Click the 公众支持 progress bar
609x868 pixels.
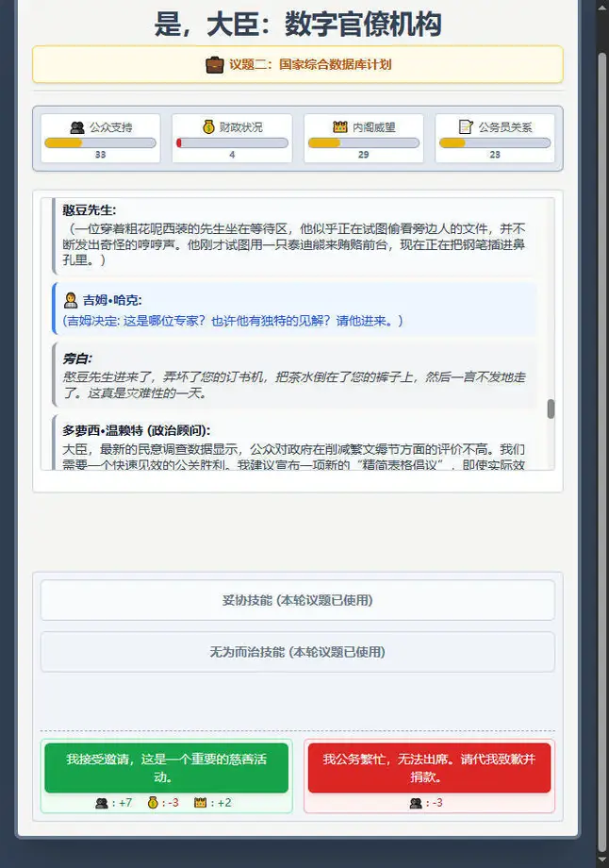(100, 143)
